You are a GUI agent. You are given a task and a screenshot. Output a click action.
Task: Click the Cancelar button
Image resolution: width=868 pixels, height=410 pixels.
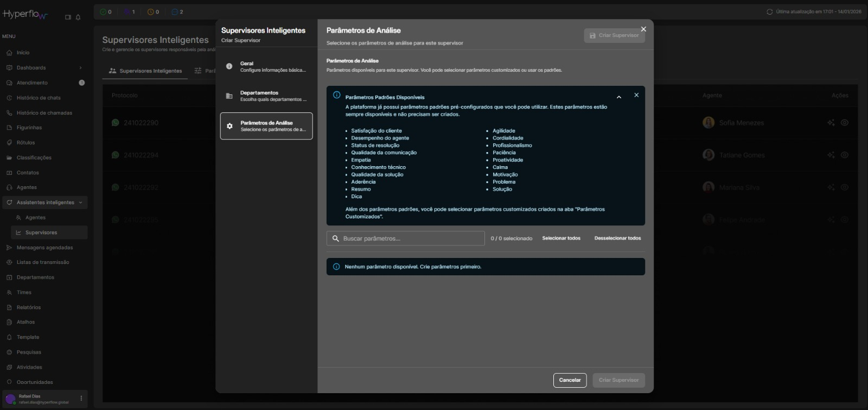tap(570, 380)
